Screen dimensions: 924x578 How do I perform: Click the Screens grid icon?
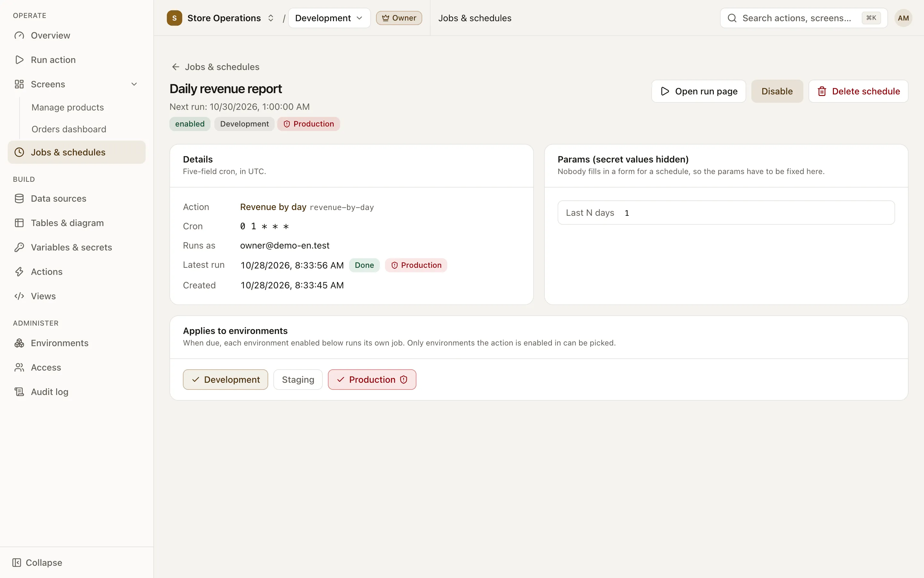tap(19, 84)
